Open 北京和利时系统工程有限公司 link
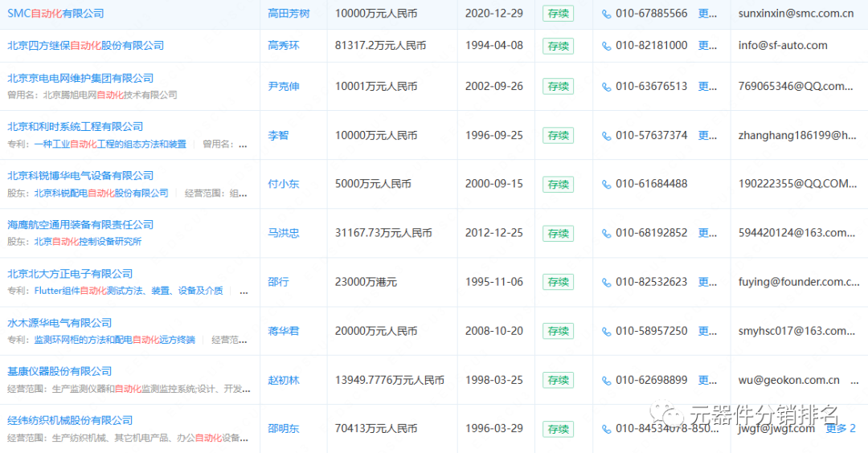The width and height of the screenshot is (868, 453). pyautogui.click(x=76, y=127)
